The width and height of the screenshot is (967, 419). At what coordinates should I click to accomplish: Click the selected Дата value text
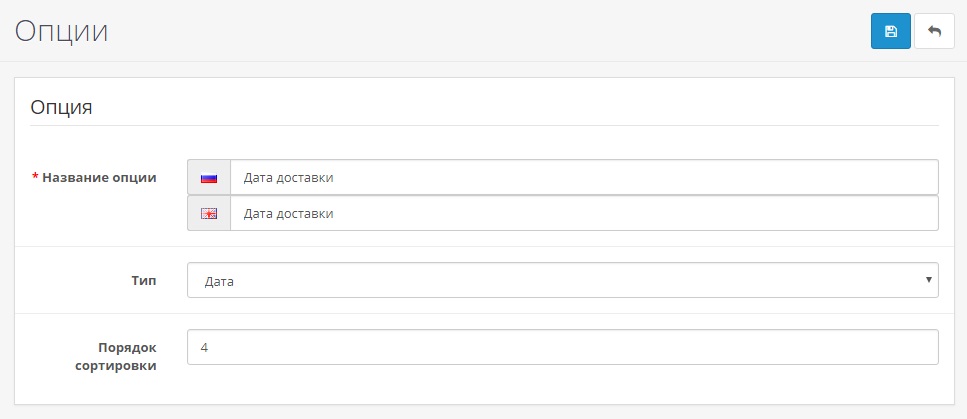(x=219, y=282)
